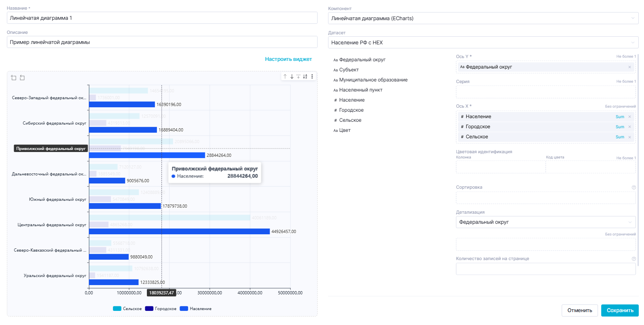Select the Субъект field in dataset list
This screenshot has height=325, width=644.
click(x=349, y=70)
